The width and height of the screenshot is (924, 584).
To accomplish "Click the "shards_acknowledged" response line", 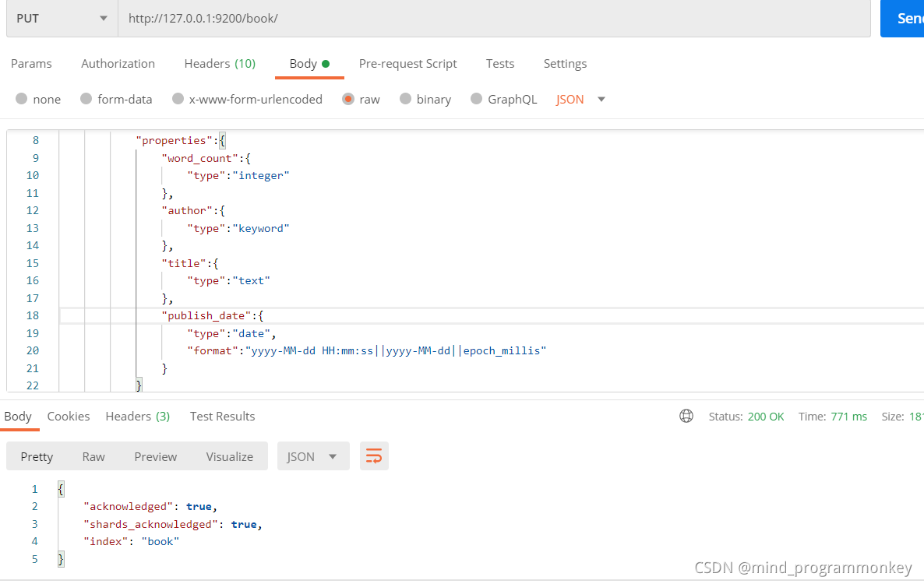I will click(173, 525).
